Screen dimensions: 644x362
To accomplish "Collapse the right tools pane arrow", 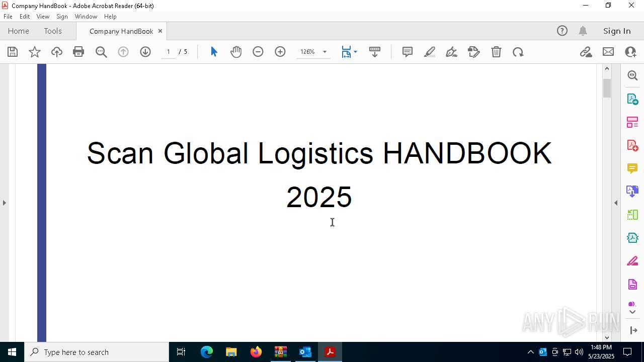I will pos(616,203).
